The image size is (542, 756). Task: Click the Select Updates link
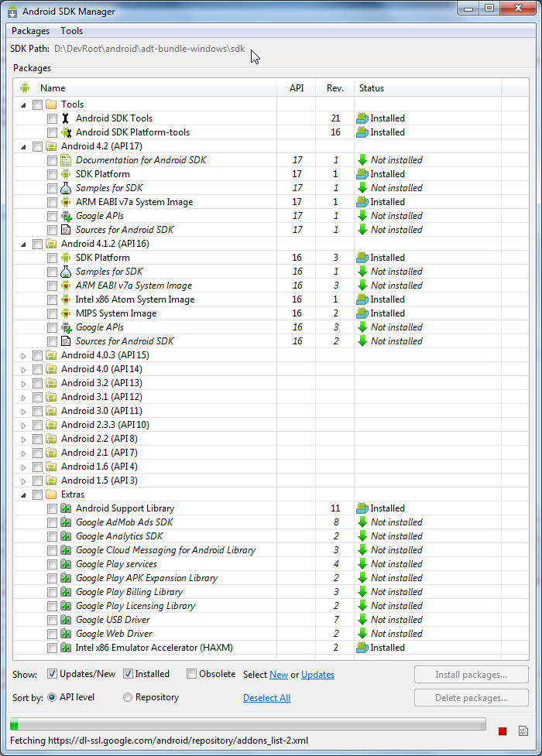317,675
